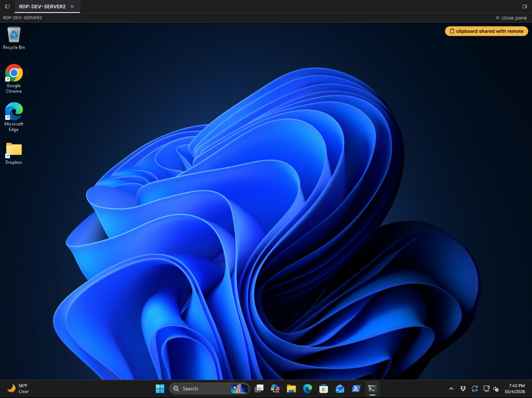Select the RDP: DEV-SERVER2 tab
Viewport: 532px width, 398px height.
point(42,7)
